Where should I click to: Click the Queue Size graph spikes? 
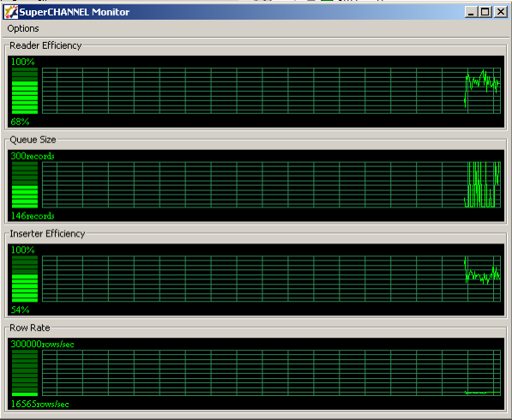click(482, 184)
